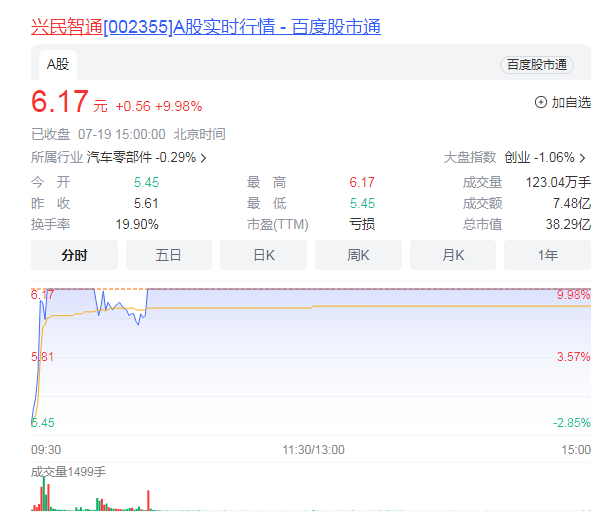Viewport: 611px width, 523px height.
Task: Select the 1年 chart range
Action: (548, 255)
